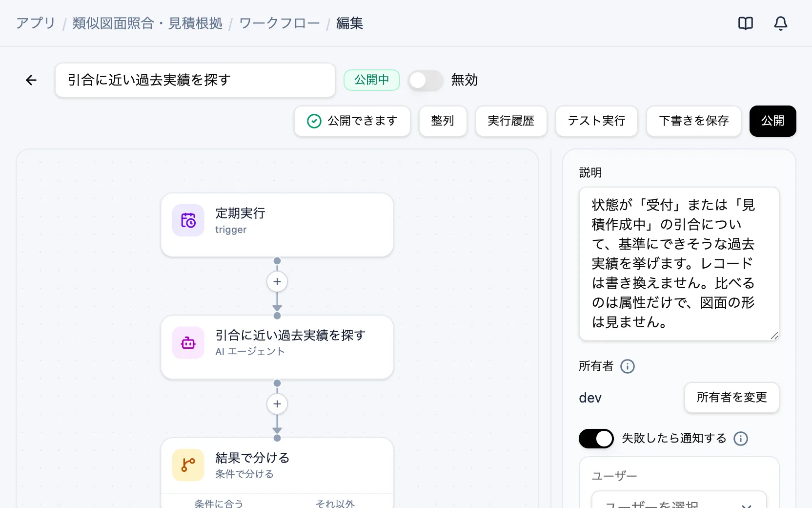Click 所有者を変更 button
The width and height of the screenshot is (812, 508).
point(731,398)
